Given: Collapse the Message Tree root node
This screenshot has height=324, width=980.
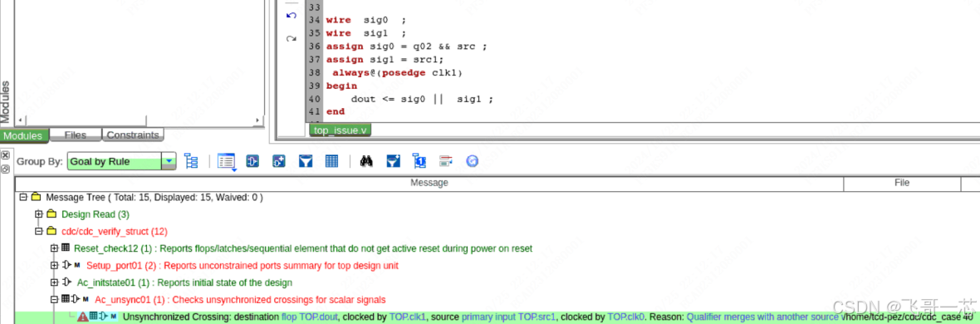Looking at the screenshot, I should (x=23, y=197).
